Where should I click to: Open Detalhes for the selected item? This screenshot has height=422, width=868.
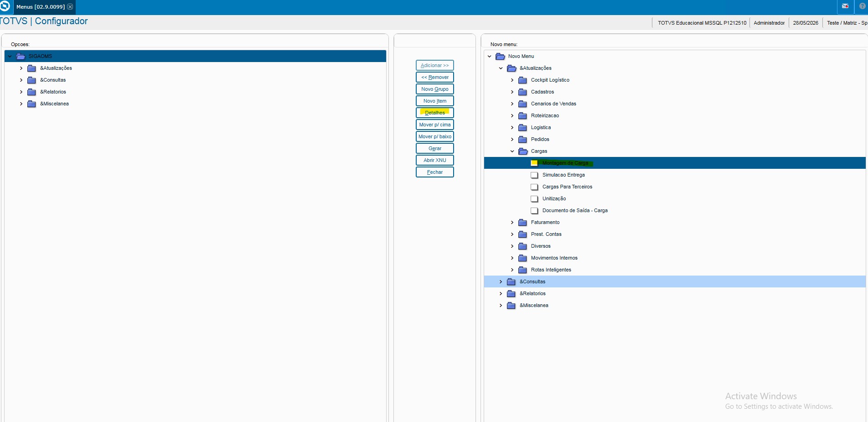435,113
